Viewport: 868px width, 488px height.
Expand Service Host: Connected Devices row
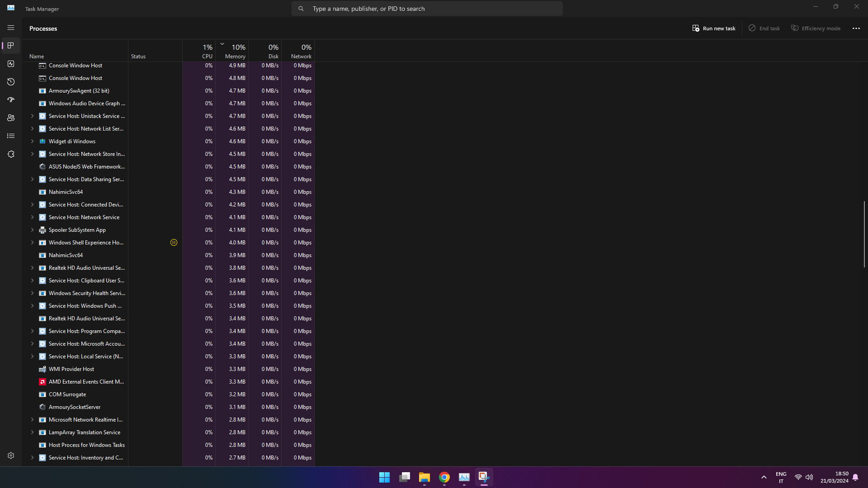(32, 205)
